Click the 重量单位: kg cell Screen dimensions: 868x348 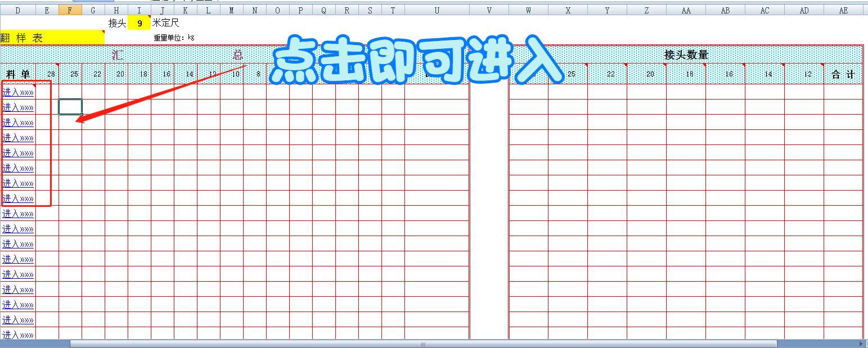[174, 38]
